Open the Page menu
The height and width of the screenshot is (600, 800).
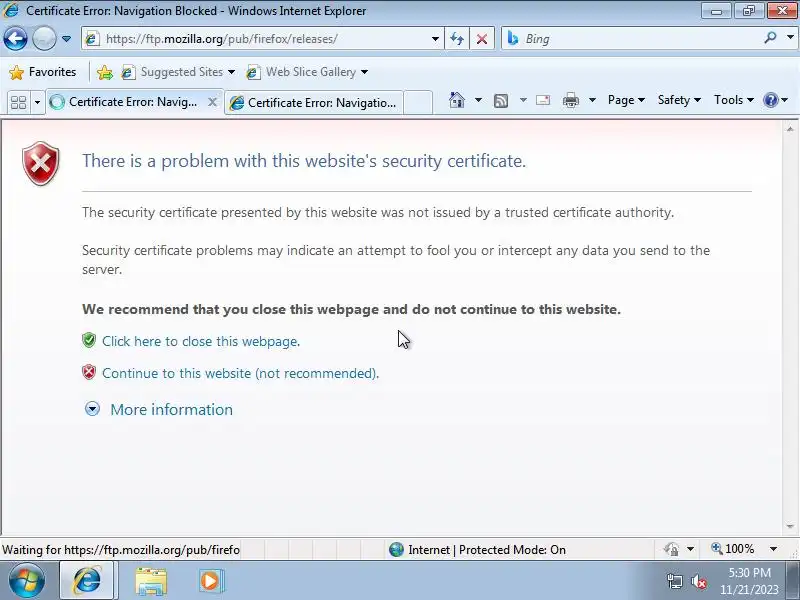click(626, 100)
